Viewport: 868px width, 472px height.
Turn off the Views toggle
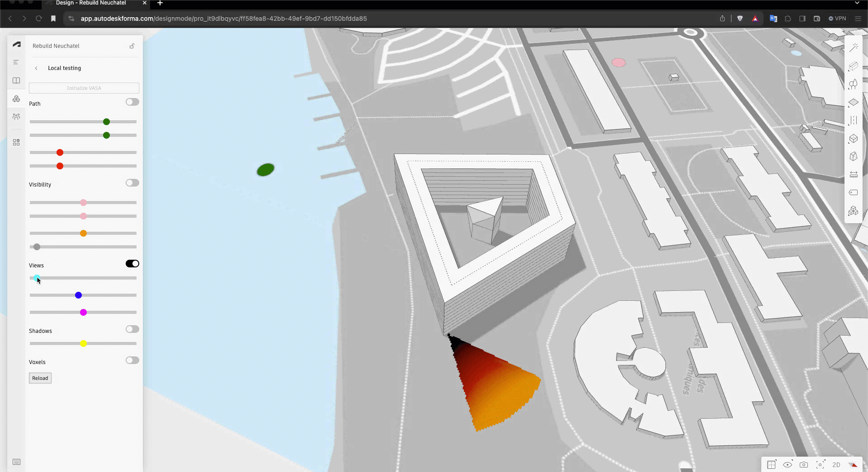(x=132, y=264)
